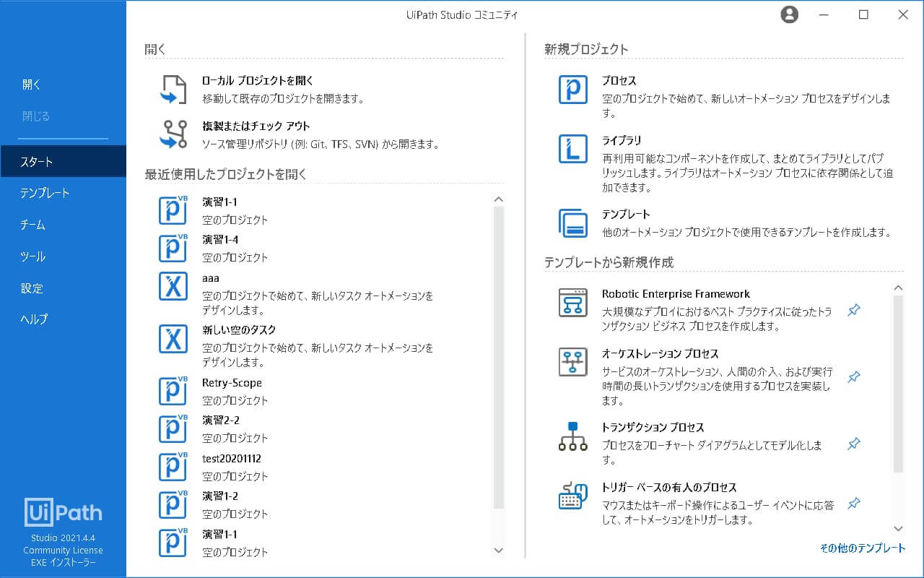Screen dimensions: 924x578
Task: Pin the Robotic Enterprise Framework template
Action: [854, 310]
